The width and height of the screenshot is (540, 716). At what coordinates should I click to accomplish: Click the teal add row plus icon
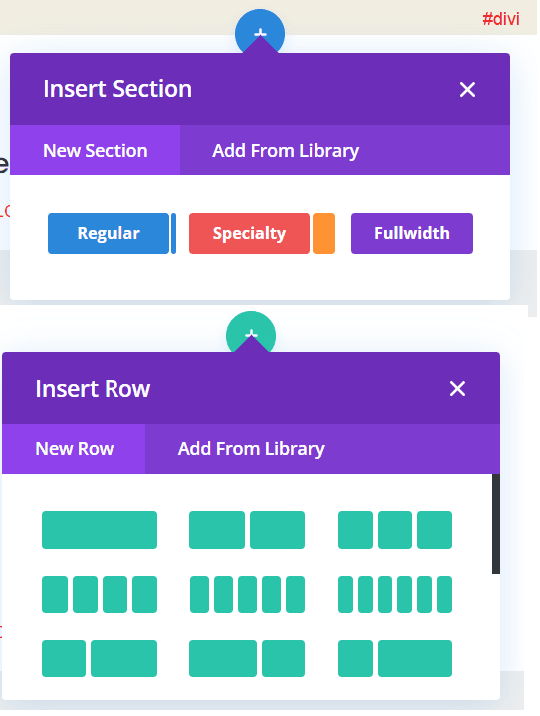coord(251,333)
